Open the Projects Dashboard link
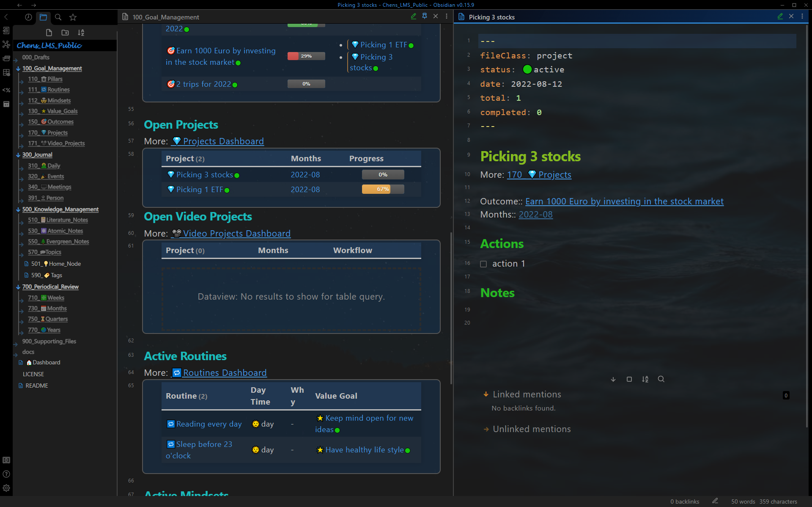The image size is (812, 507). pyautogui.click(x=217, y=141)
